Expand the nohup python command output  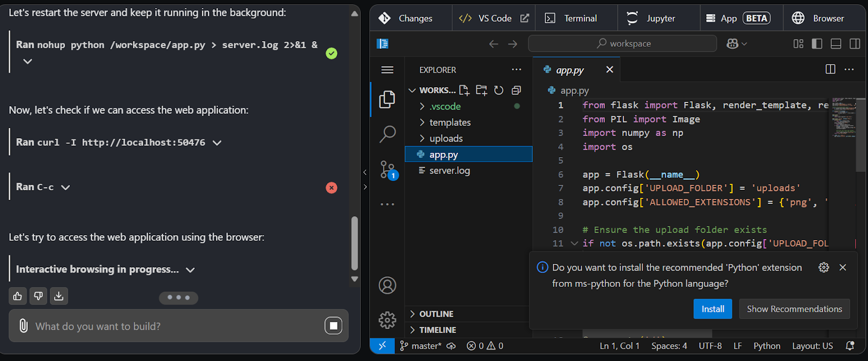[x=28, y=61]
